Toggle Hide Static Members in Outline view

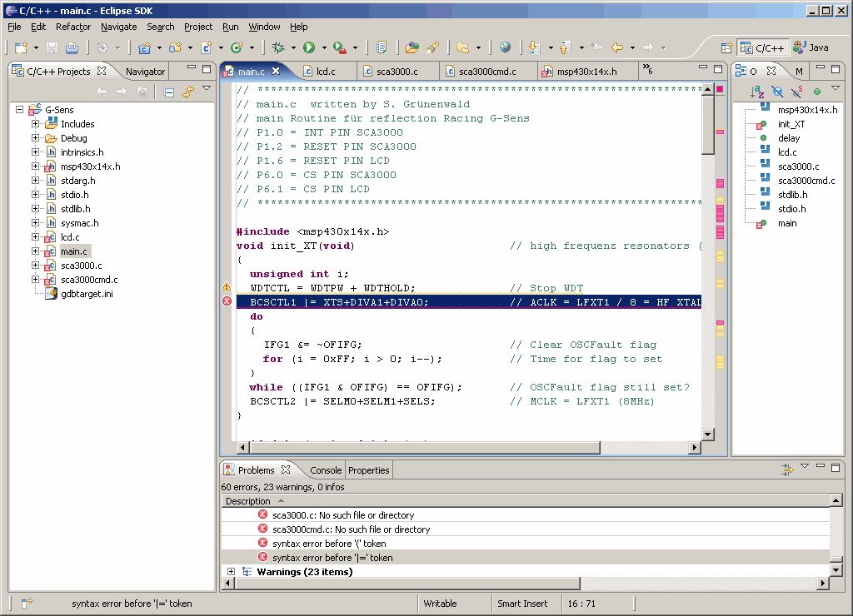[798, 92]
